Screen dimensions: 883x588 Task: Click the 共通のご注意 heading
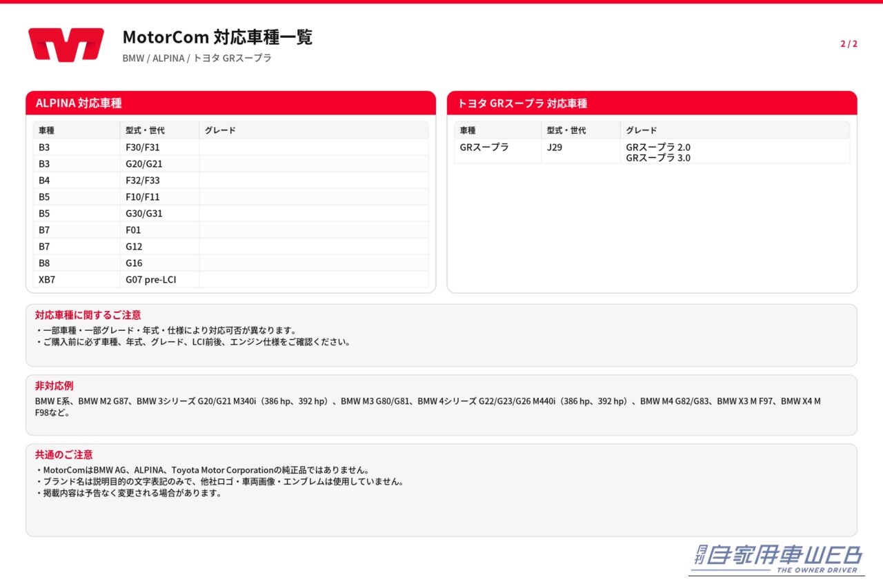pos(64,454)
